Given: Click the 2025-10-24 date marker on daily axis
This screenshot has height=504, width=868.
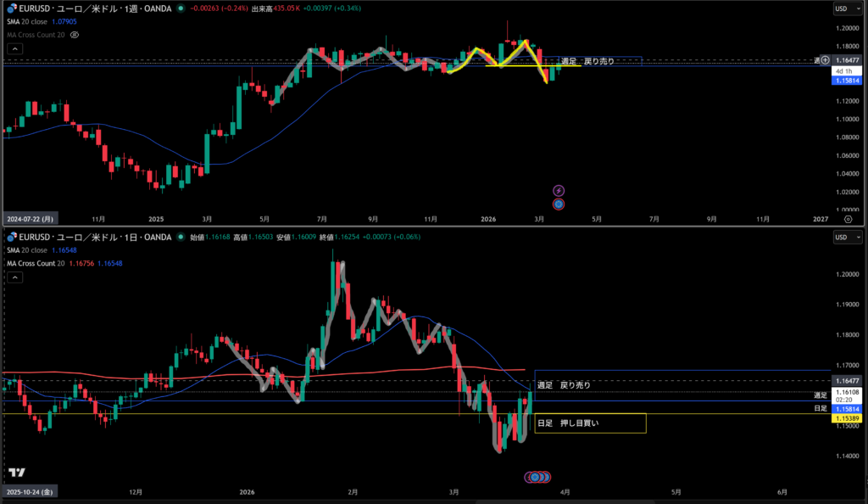Looking at the screenshot, I should pyautogui.click(x=30, y=491).
